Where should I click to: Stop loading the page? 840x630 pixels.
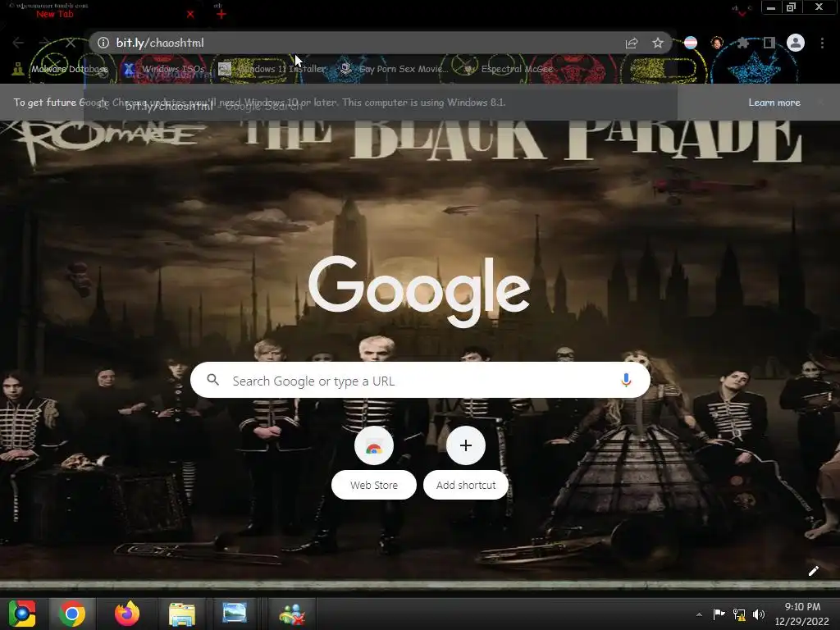pos(71,43)
